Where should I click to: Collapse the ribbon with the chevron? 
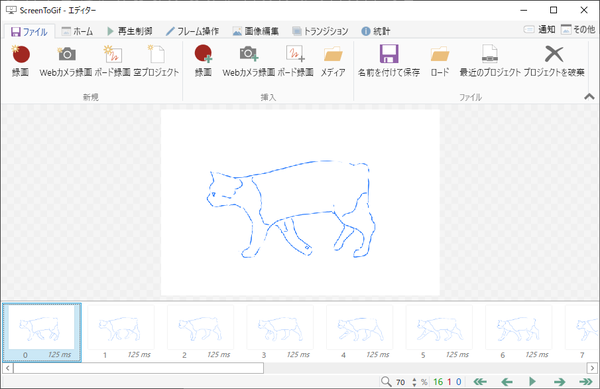click(589, 97)
